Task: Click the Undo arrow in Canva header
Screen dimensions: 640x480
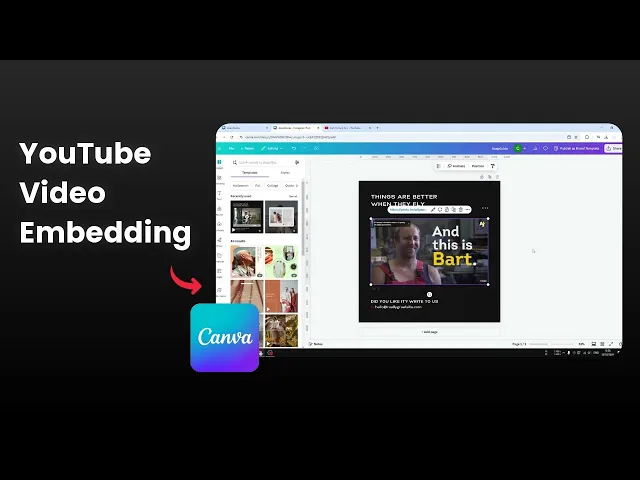Action: click(x=293, y=149)
